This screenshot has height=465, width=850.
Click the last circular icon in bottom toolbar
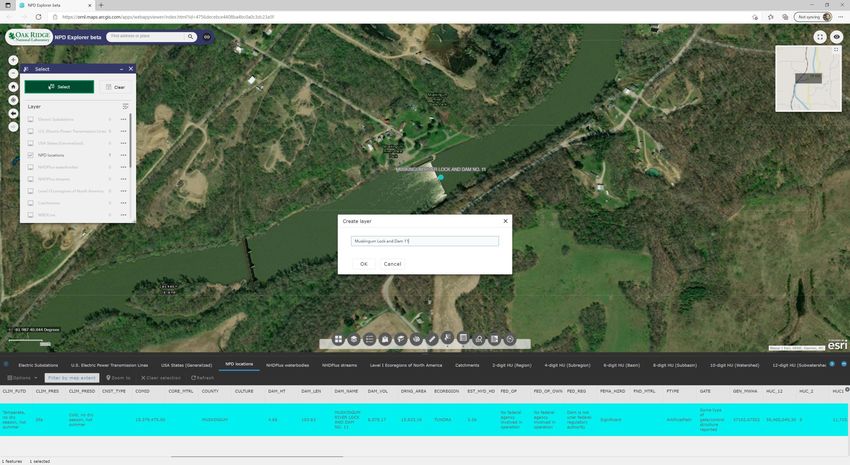pyautogui.click(x=510, y=339)
